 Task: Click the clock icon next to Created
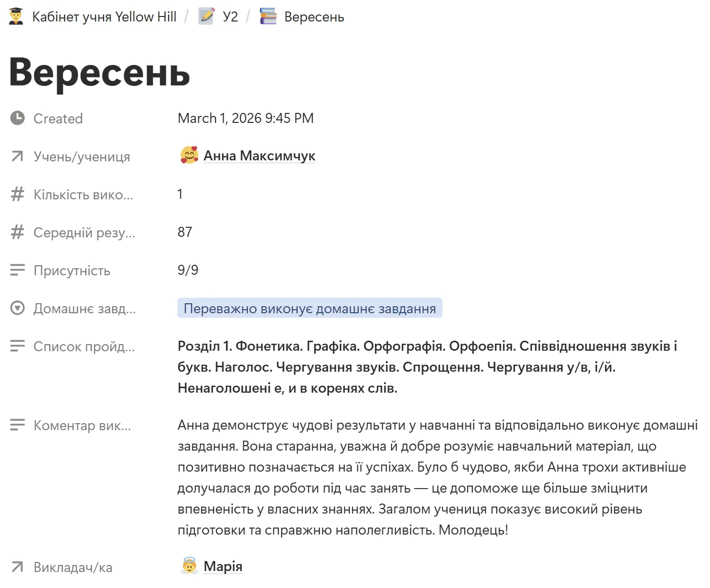(x=17, y=118)
